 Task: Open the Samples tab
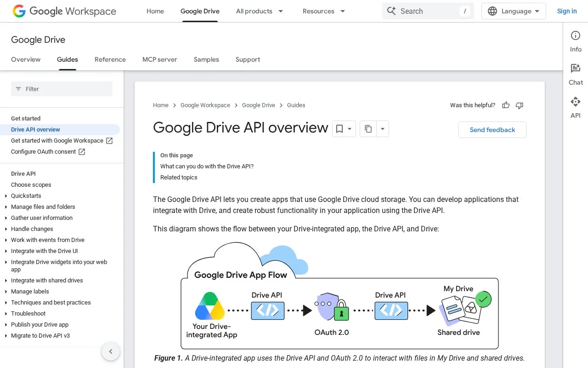point(206,59)
